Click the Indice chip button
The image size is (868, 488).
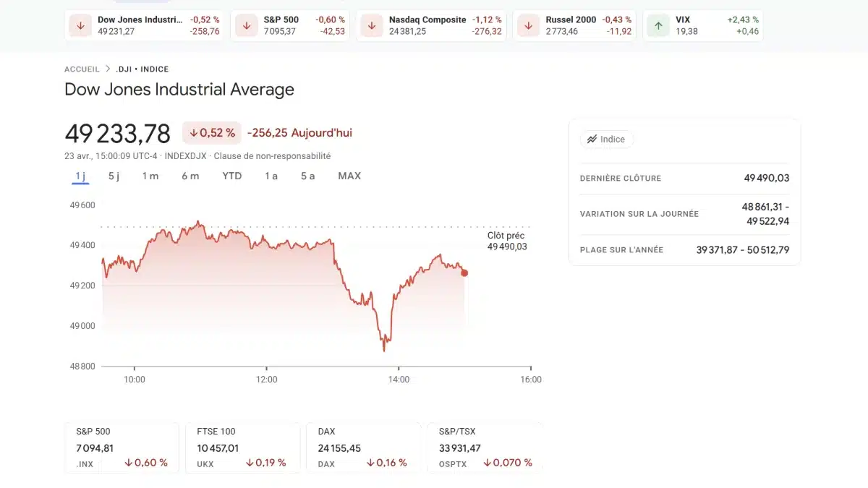pos(607,139)
